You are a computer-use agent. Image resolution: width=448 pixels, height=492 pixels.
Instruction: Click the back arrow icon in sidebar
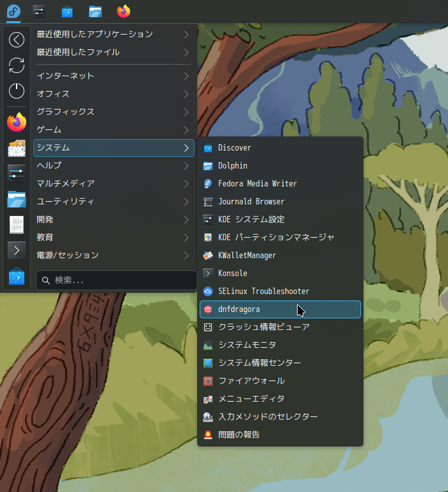[x=16, y=40]
